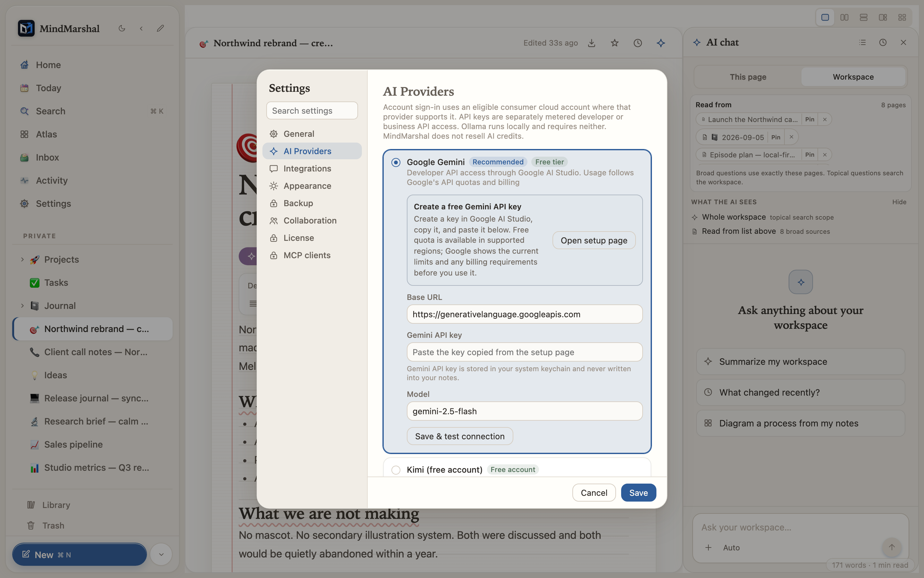Open the dropdown next to New button
This screenshot has width=924, height=578.
point(161,554)
